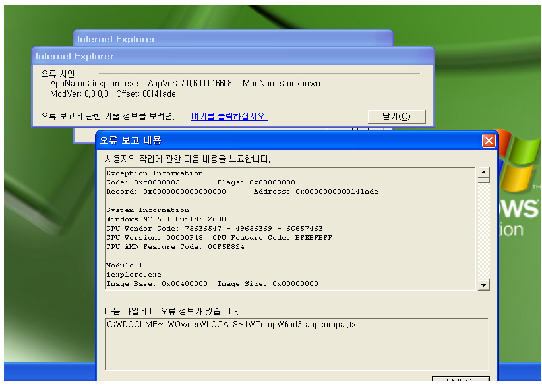This screenshot has height=392, width=542.
Task: Click the 'CPU Vendor Code' line
Action: [214, 229]
